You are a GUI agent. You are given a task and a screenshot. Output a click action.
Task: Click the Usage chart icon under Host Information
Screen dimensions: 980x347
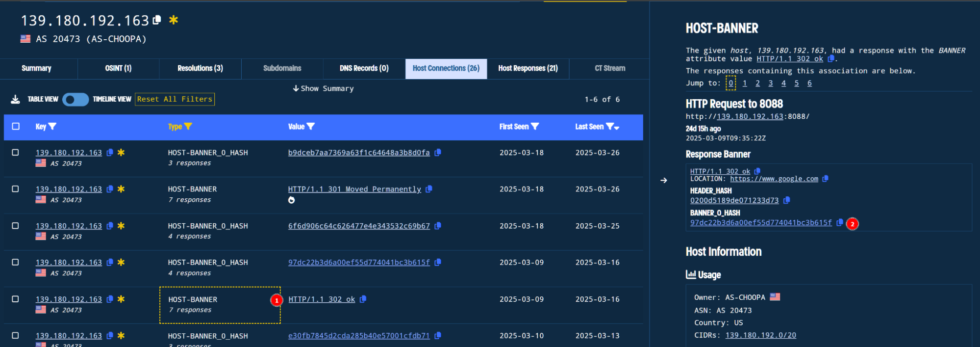691,274
